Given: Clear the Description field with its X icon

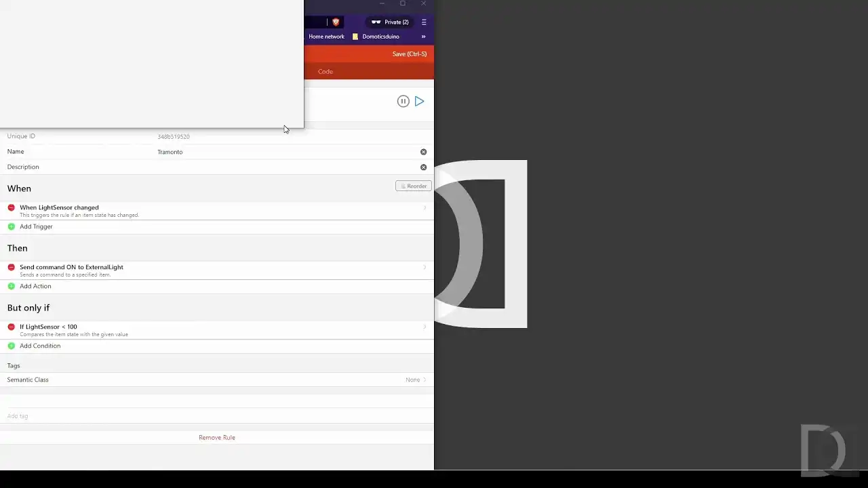Looking at the screenshot, I should 423,167.
